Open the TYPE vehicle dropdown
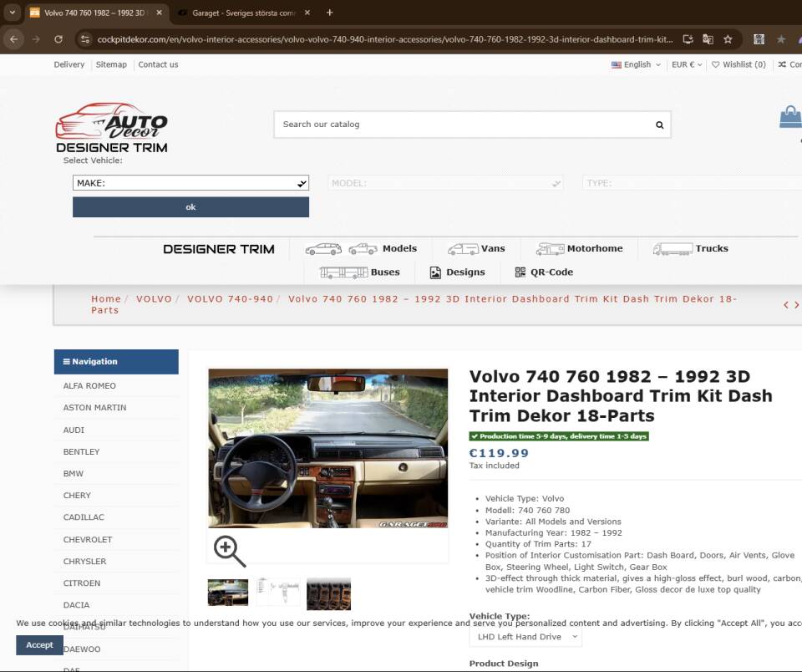This screenshot has height=672, width=802. tap(692, 183)
